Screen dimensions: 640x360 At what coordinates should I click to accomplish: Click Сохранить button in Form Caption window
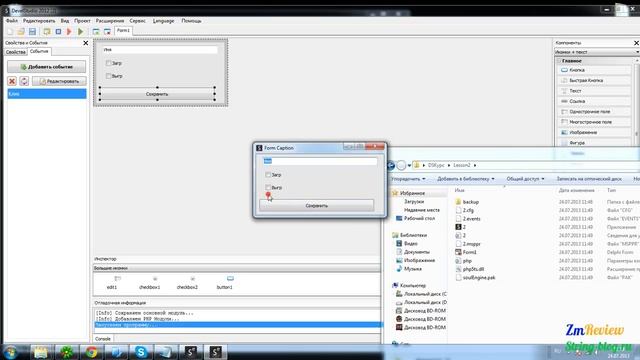coord(317,206)
